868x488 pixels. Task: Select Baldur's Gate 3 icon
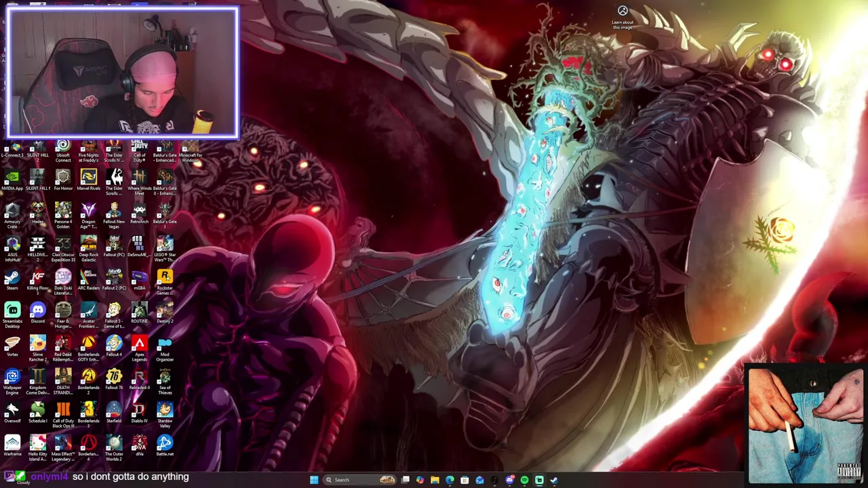165,216
